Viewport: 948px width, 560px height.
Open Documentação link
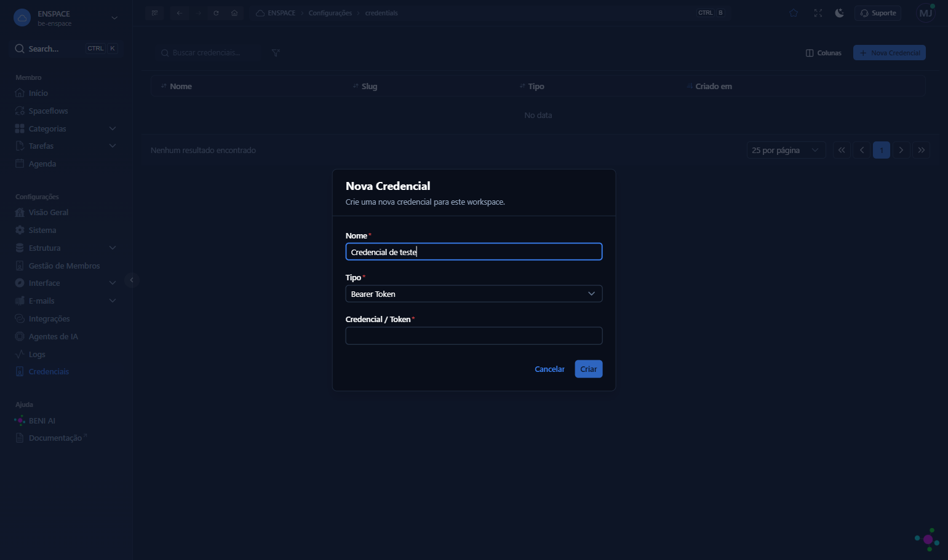click(x=55, y=438)
